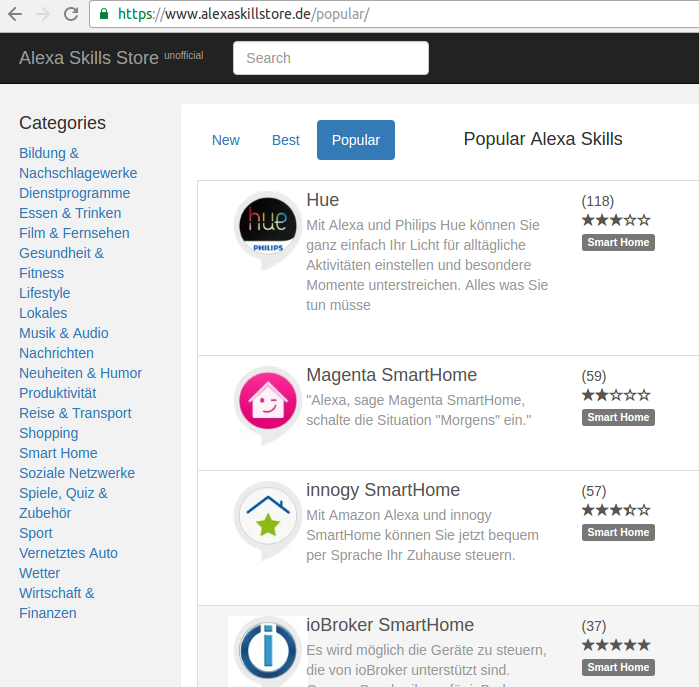This screenshot has width=699, height=687.
Task: Open the Sport category
Action: click(x=36, y=533)
